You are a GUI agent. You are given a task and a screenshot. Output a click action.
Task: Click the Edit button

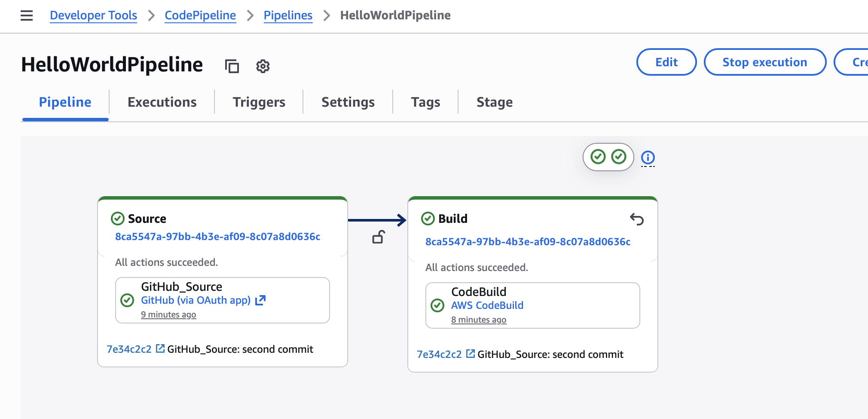click(x=666, y=62)
